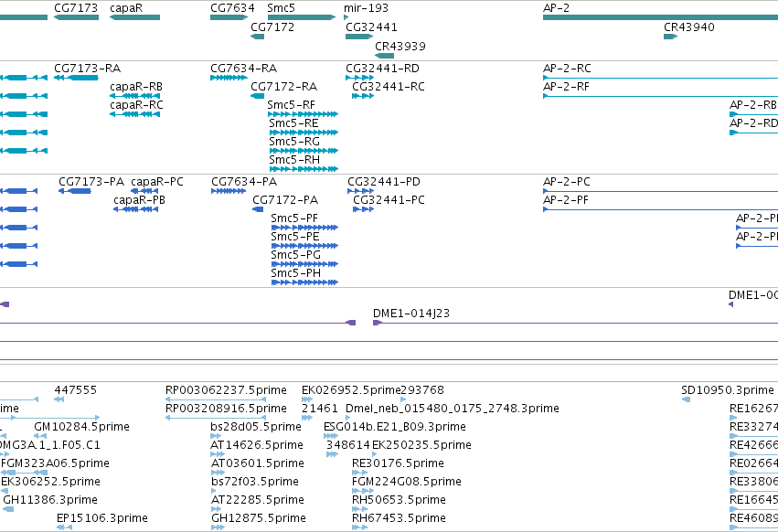778x532 pixels.
Task: Click transcript capaR-RB
Action: click(x=136, y=87)
